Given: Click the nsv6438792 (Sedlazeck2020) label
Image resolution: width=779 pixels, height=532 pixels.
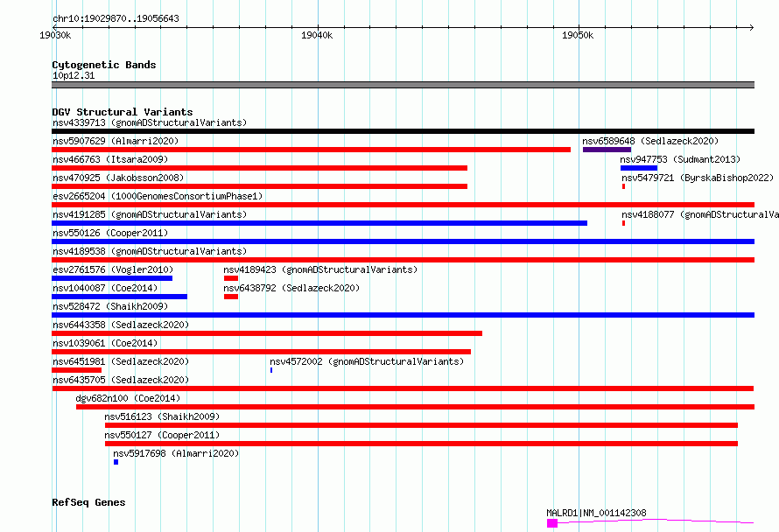Looking at the screenshot, I should [x=291, y=288].
